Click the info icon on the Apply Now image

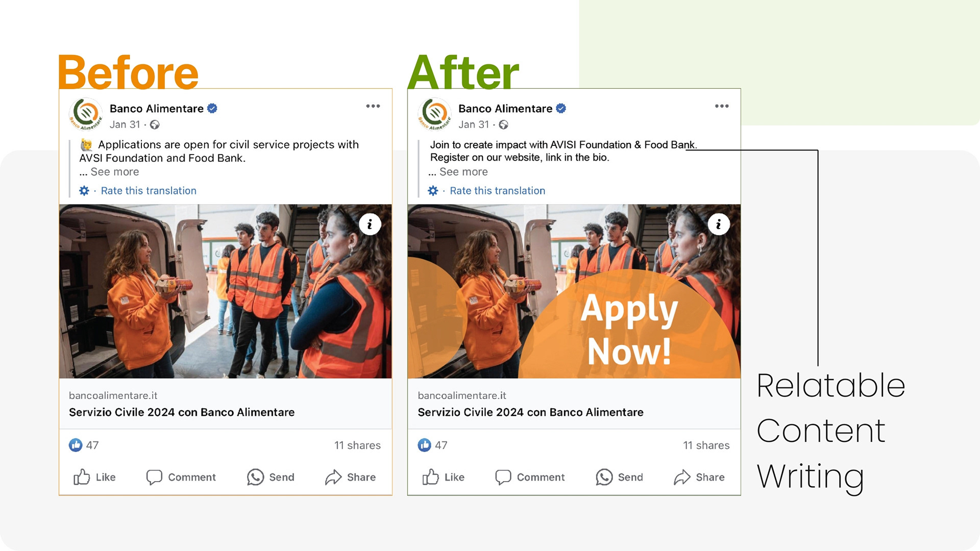tap(719, 224)
